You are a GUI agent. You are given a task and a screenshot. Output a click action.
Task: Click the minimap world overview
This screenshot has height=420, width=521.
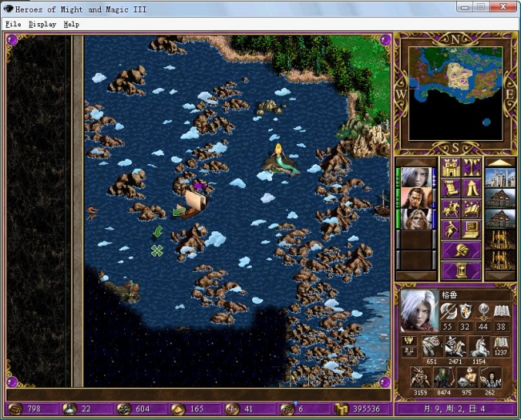(x=455, y=94)
